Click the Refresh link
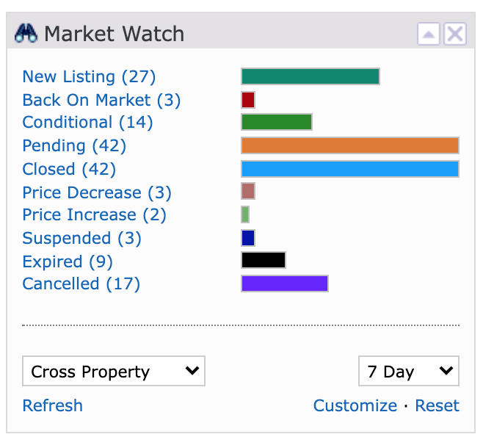483x448 pixels. click(x=53, y=405)
